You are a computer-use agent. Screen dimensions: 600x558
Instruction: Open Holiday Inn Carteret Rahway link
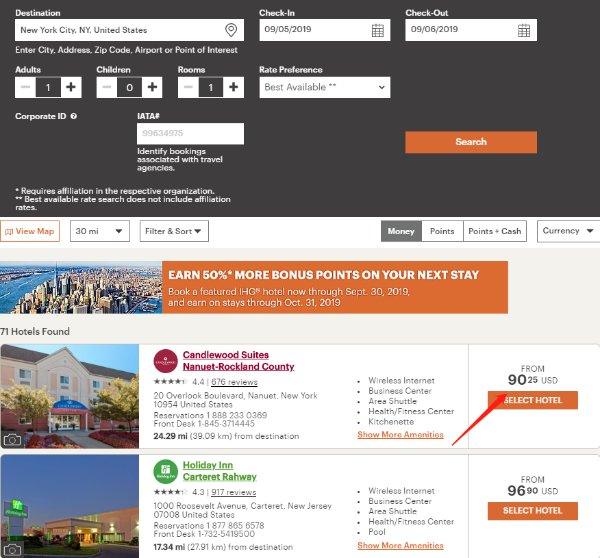pos(220,471)
